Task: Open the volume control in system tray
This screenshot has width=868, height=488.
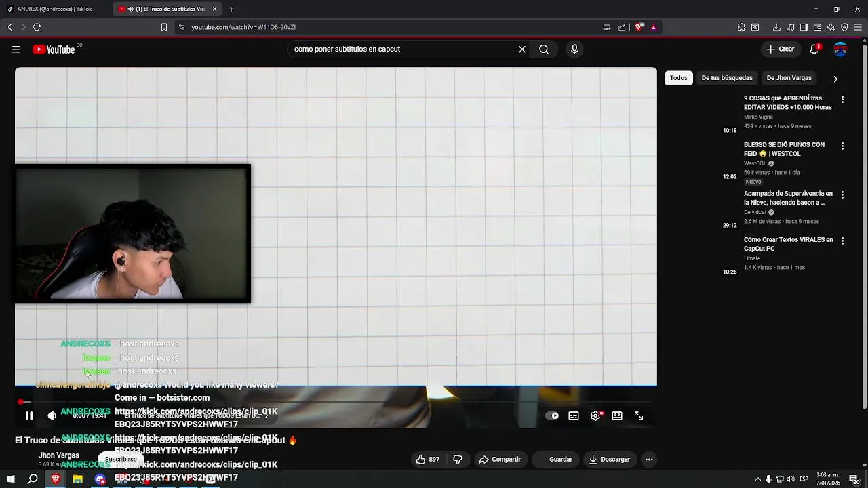Action: [x=790, y=479]
